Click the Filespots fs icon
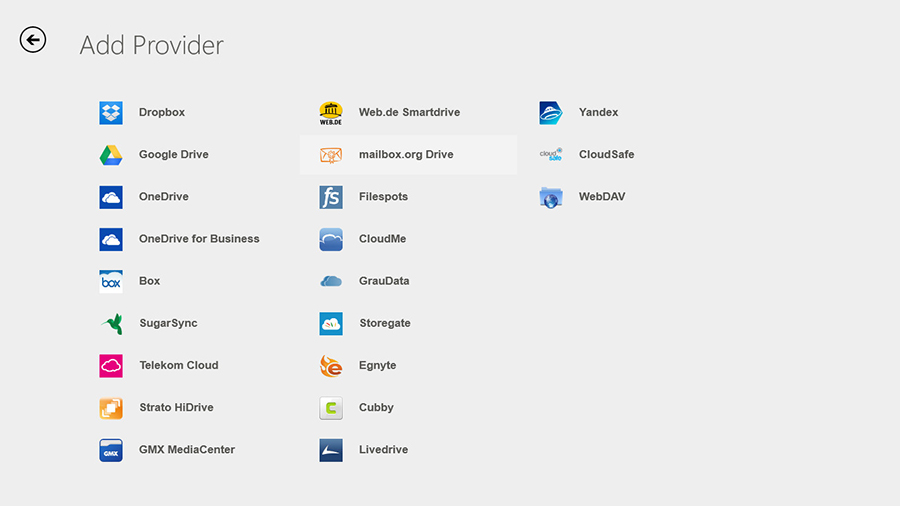The width and height of the screenshot is (900, 506). click(331, 197)
